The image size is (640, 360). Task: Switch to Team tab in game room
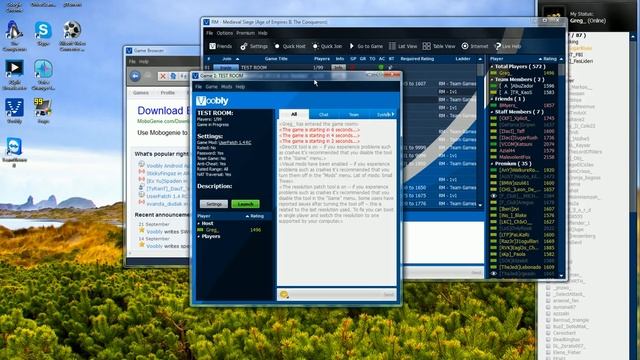[x=353, y=115]
